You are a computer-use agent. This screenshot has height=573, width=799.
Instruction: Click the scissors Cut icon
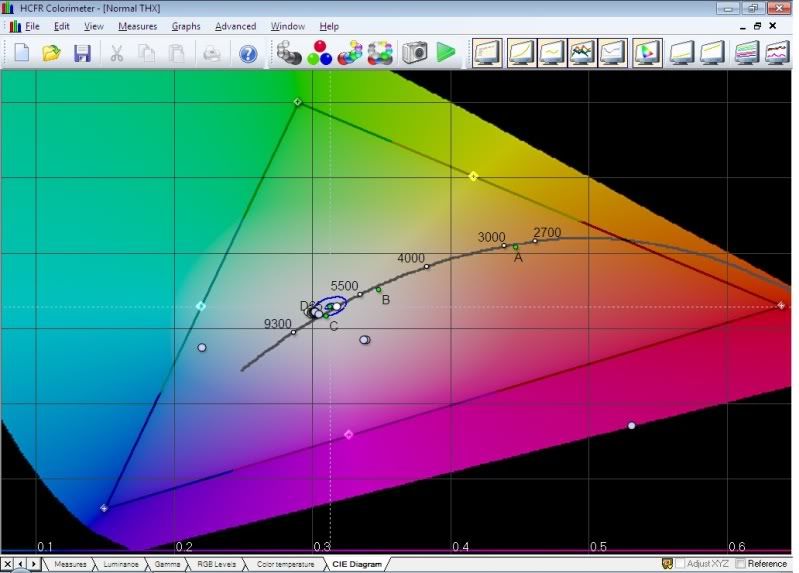click(117, 53)
